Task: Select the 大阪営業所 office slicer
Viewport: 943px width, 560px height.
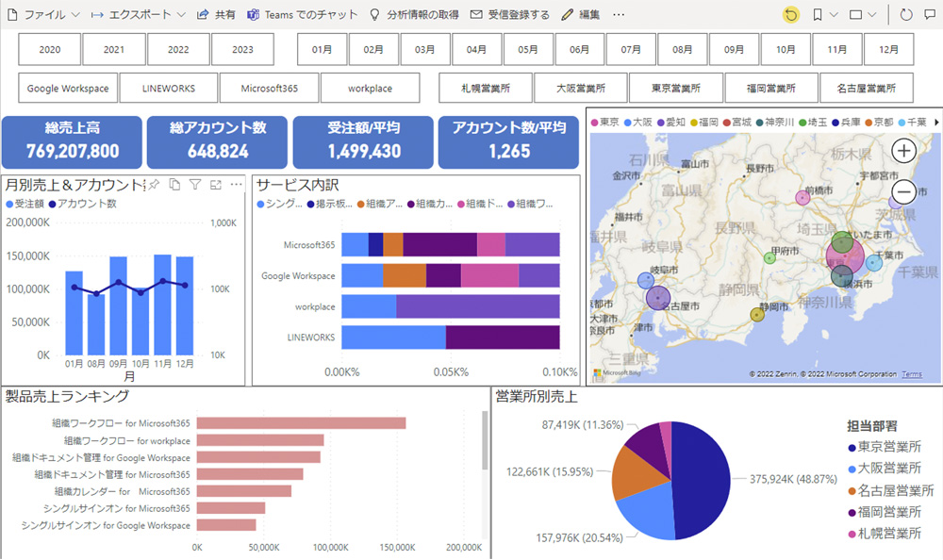Action: 580,89
